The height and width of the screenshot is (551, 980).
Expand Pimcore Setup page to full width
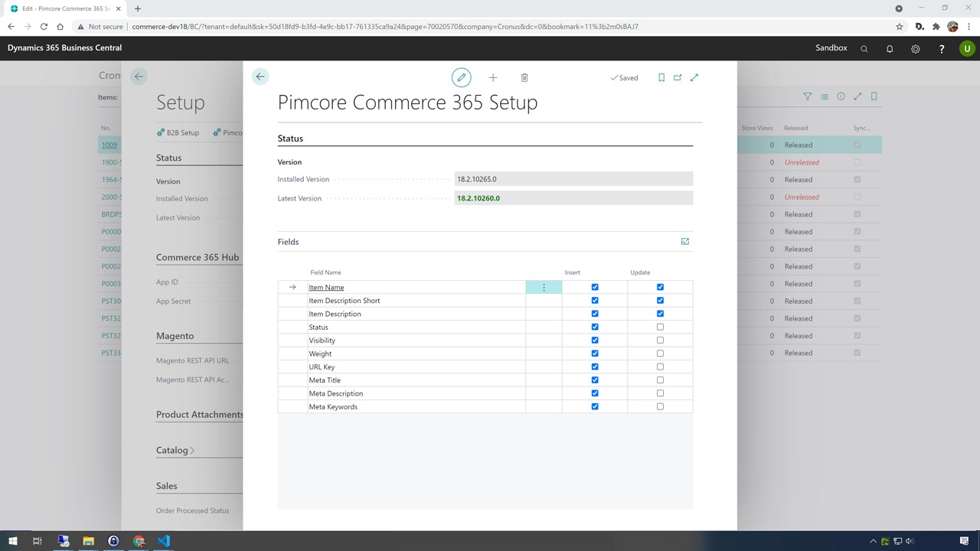click(694, 77)
